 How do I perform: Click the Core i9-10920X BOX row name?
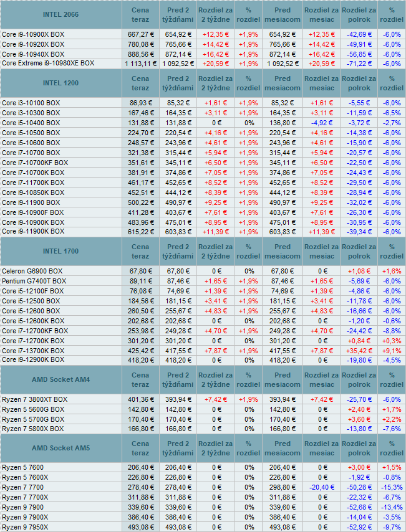pos(33,44)
